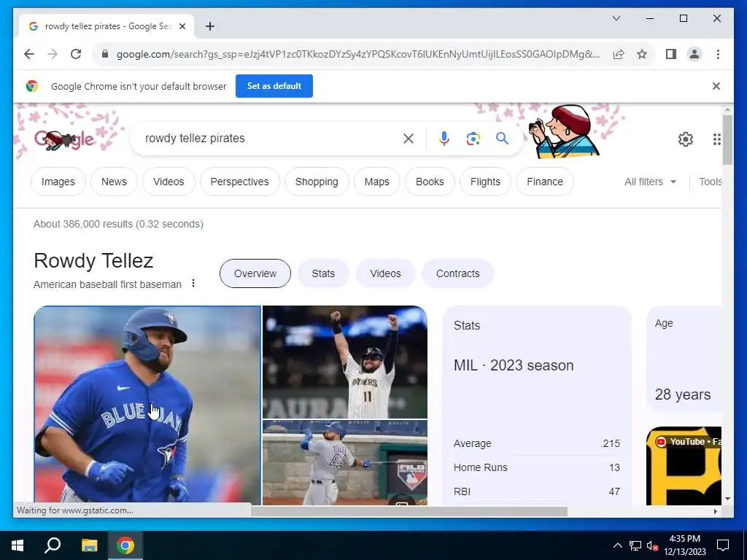The height and width of the screenshot is (560, 747).
Task: Go back using the browser back arrow
Action: tap(29, 54)
